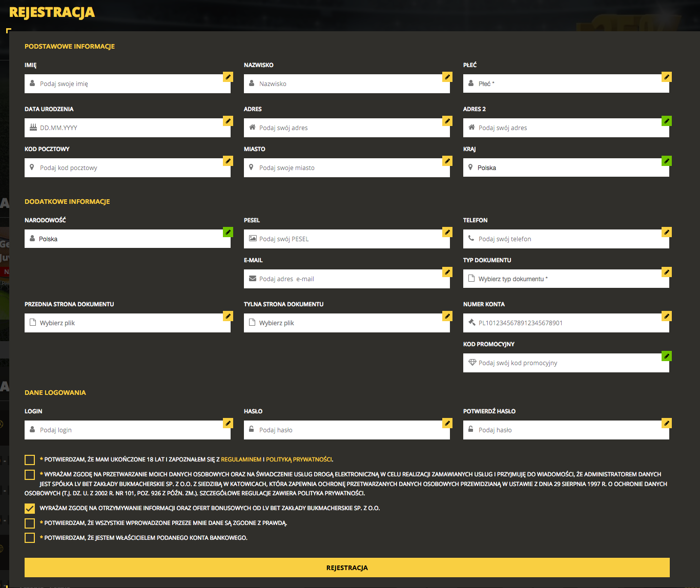Screen dimensions: 700x588
Task: Click the green pencil icon on Kod promocyjny field
Action: pyautogui.click(x=667, y=356)
